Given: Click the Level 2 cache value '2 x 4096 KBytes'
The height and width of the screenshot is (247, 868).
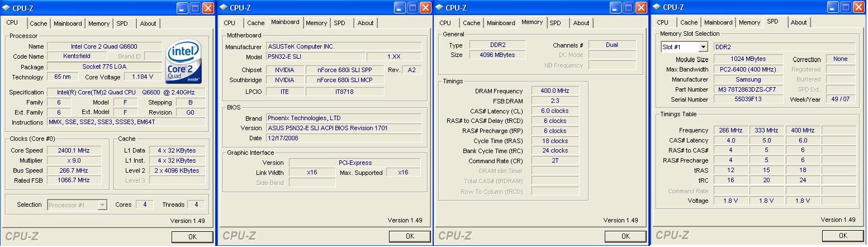Looking at the screenshot, I should 177,170.
